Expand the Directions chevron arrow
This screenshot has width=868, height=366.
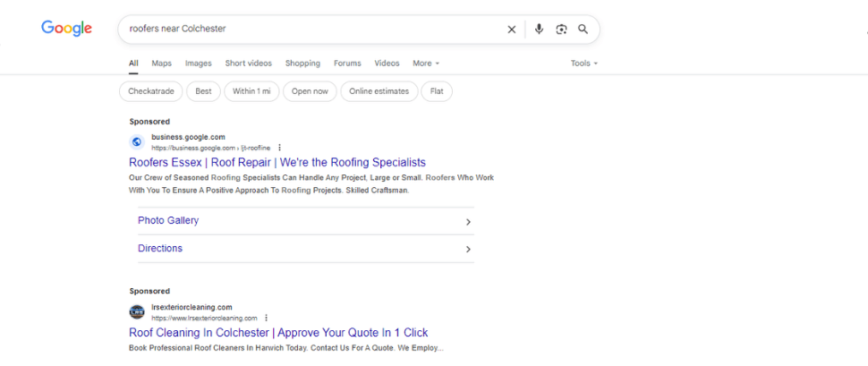[468, 249]
